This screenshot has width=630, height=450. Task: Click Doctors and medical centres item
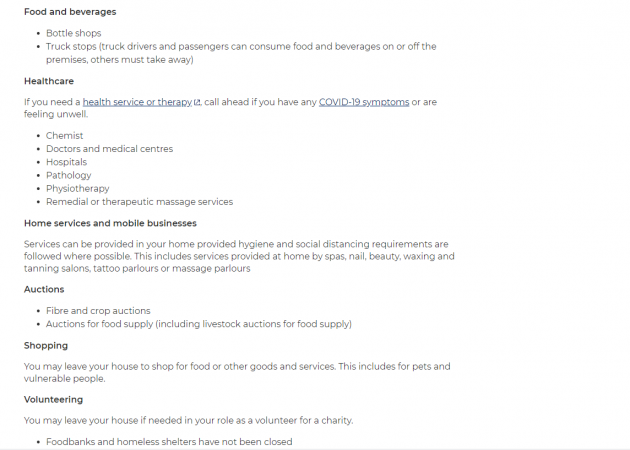click(109, 149)
